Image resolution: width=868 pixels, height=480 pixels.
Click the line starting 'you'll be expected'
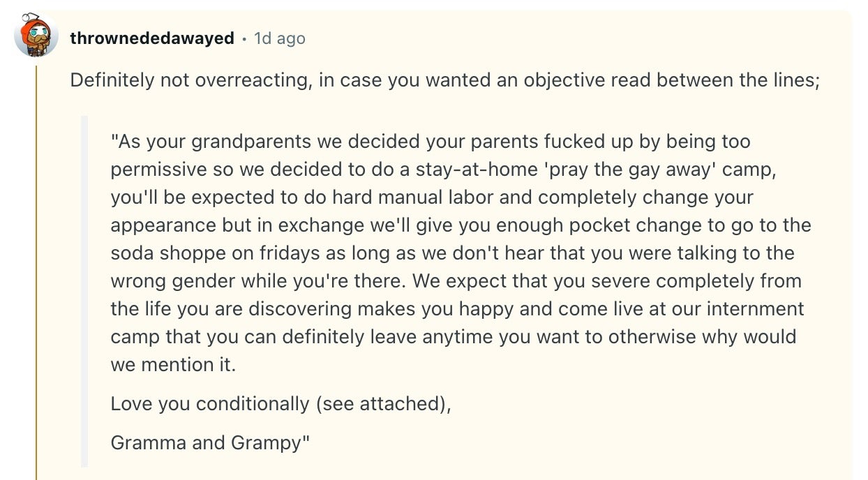coord(432,197)
